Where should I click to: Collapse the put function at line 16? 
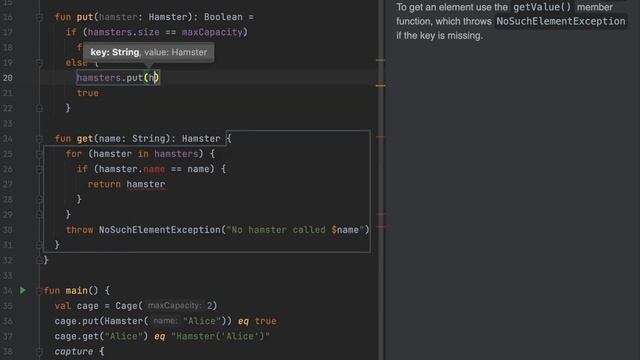39,17
